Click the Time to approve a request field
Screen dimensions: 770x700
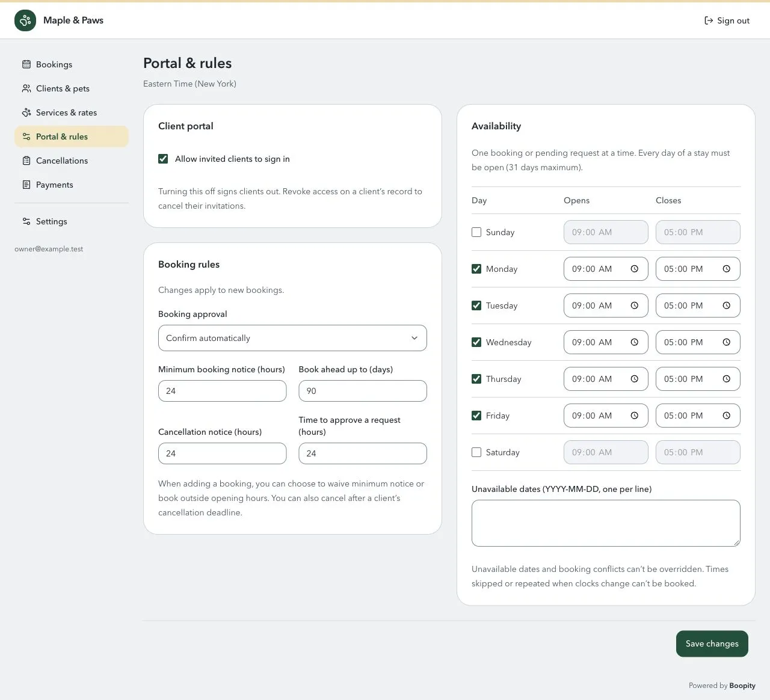(x=363, y=453)
